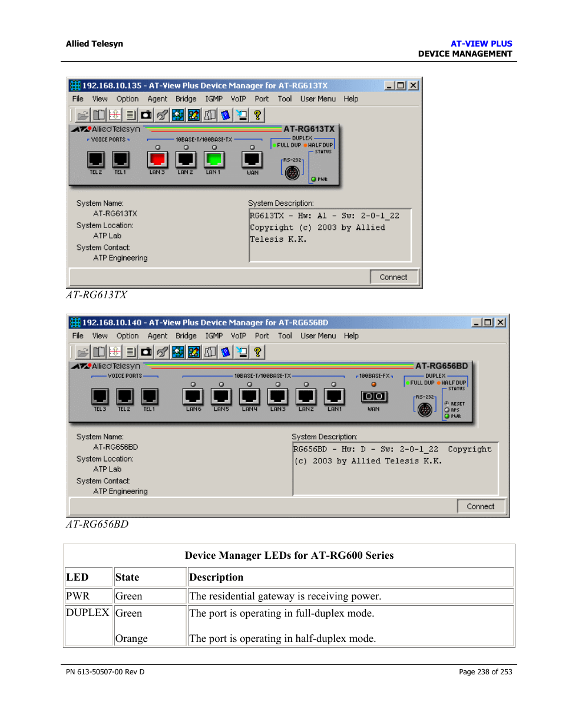This screenshot has height=728, width=562.
Task: Click the monitor with arrow icon in RG613TX toolbar
Action: pyautogui.click(x=242, y=115)
